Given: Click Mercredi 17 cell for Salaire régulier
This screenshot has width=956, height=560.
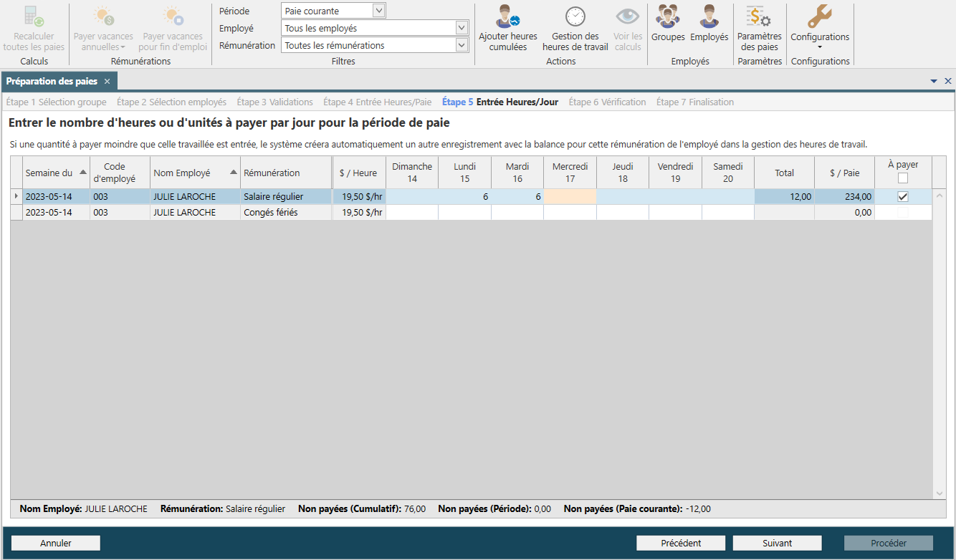Looking at the screenshot, I should (570, 196).
